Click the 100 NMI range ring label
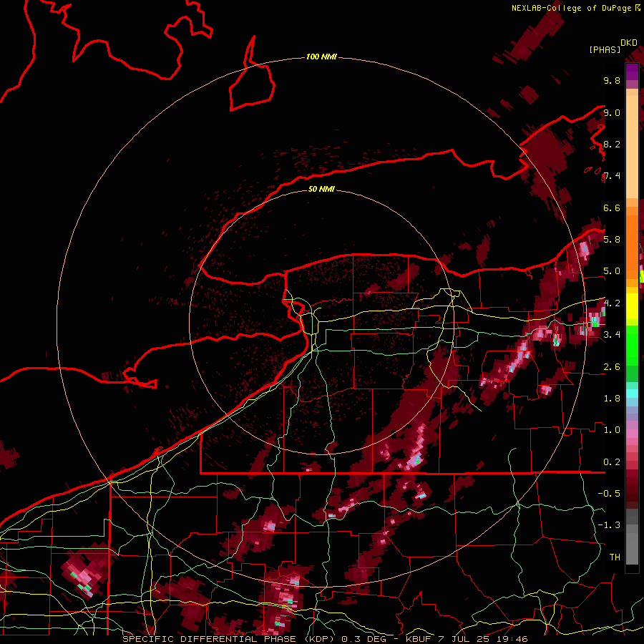The image size is (644, 644). (x=321, y=57)
